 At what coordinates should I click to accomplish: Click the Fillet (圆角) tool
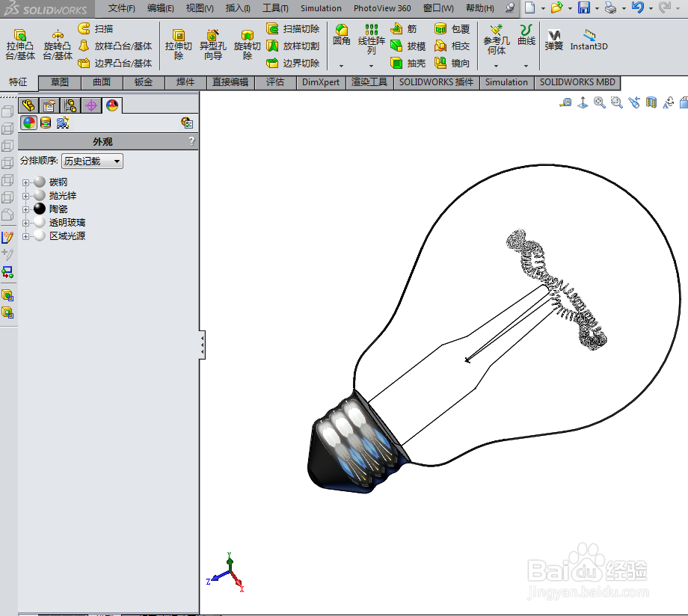coord(341,35)
